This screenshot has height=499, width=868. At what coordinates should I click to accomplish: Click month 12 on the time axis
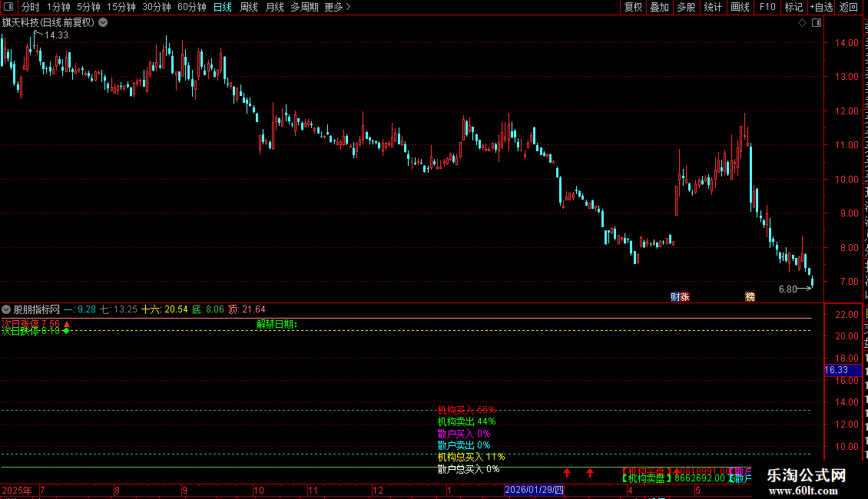pos(378,490)
